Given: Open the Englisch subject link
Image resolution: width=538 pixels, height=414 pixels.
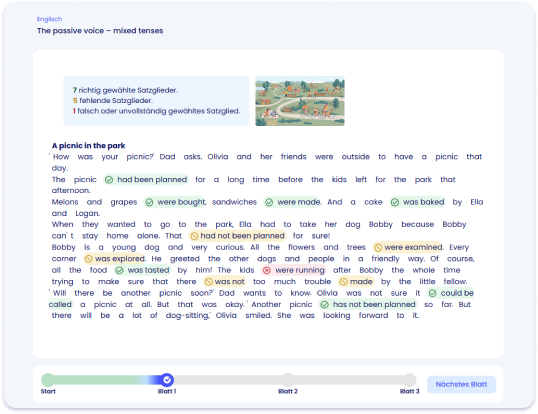Looking at the screenshot, I should coord(49,19).
